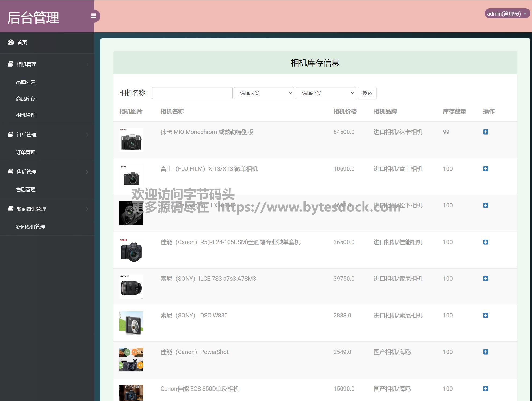Viewport: 532px width, 401px height.
Task: Click the plus icon for Canon EOS 850D row
Action: point(486,389)
